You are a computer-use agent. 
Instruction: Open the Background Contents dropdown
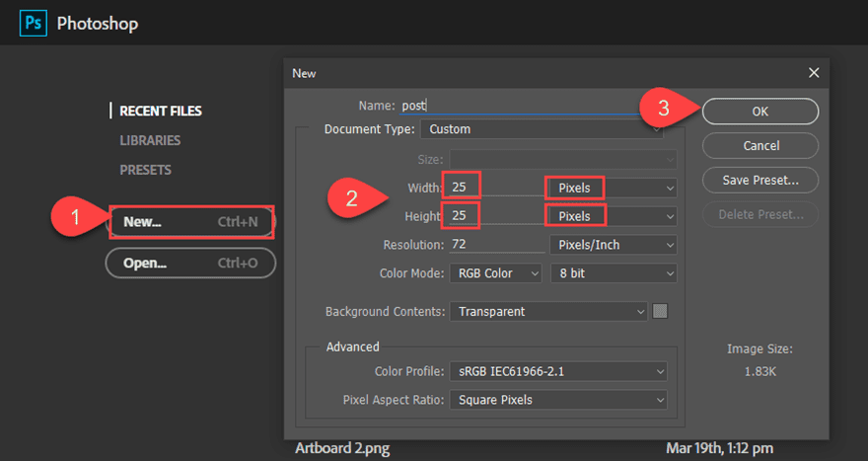pos(548,311)
